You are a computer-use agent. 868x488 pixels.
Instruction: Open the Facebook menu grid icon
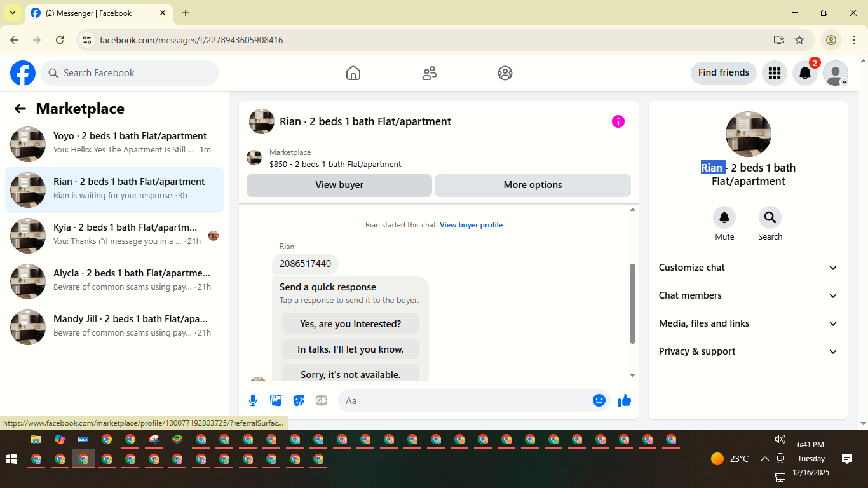click(774, 73)
